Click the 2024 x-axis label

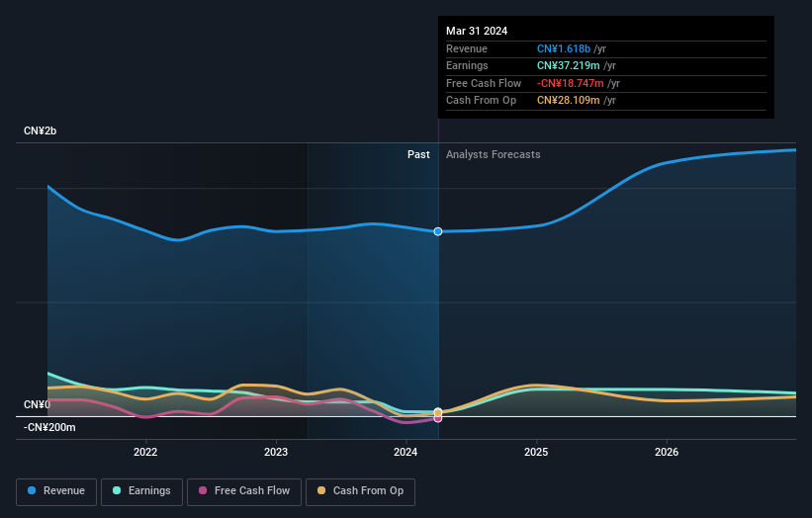406,453
